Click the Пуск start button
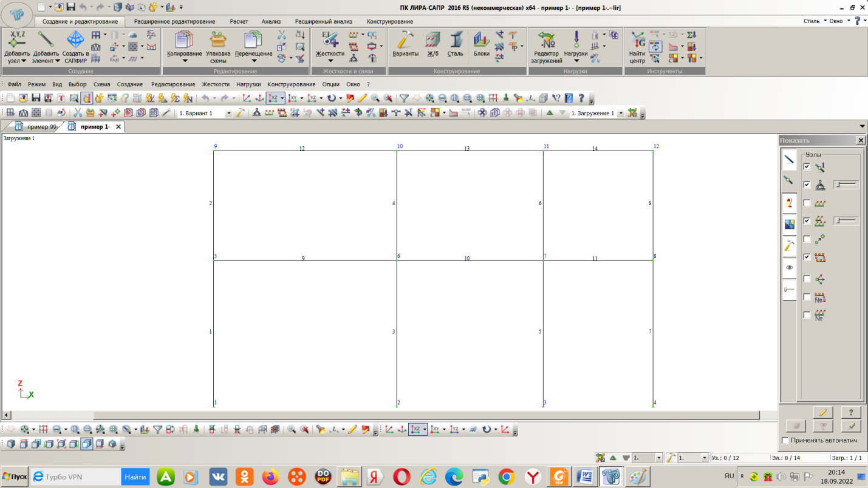The image size is (868, 488). pos(14,477)
